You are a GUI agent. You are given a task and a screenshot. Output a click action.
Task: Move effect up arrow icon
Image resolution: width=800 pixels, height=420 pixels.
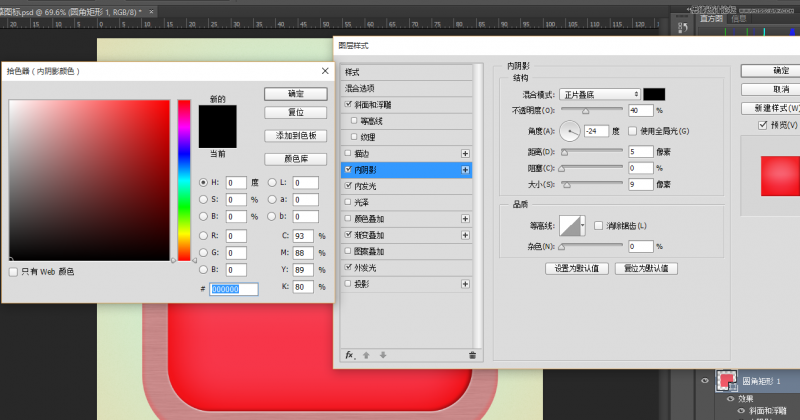366,355
